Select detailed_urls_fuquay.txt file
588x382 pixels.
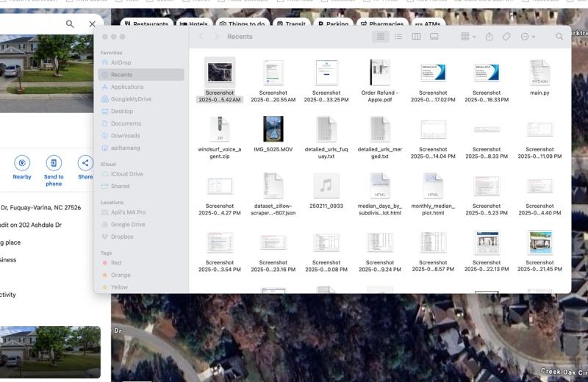326,137
